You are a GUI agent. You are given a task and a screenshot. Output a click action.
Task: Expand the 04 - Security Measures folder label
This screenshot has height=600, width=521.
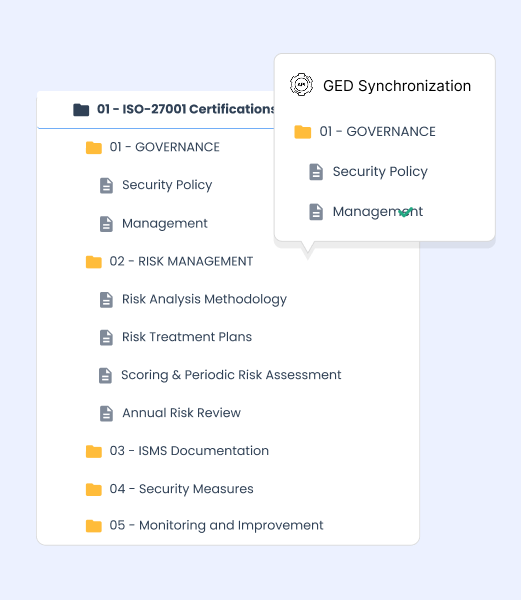click(181, 489)
